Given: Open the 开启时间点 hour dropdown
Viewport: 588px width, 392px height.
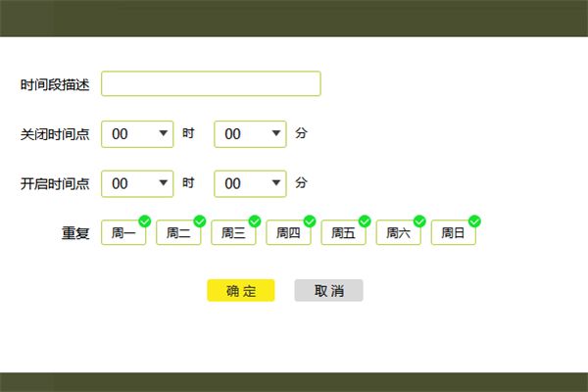Looking at the screenshot, I should [x=137, y=183].
